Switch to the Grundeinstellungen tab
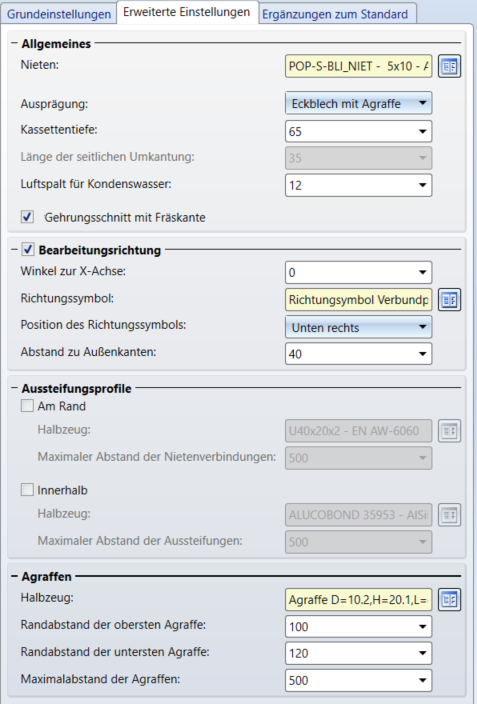Image resolution: width=477 pixels, height=704 pixels. tap(59, 14)
